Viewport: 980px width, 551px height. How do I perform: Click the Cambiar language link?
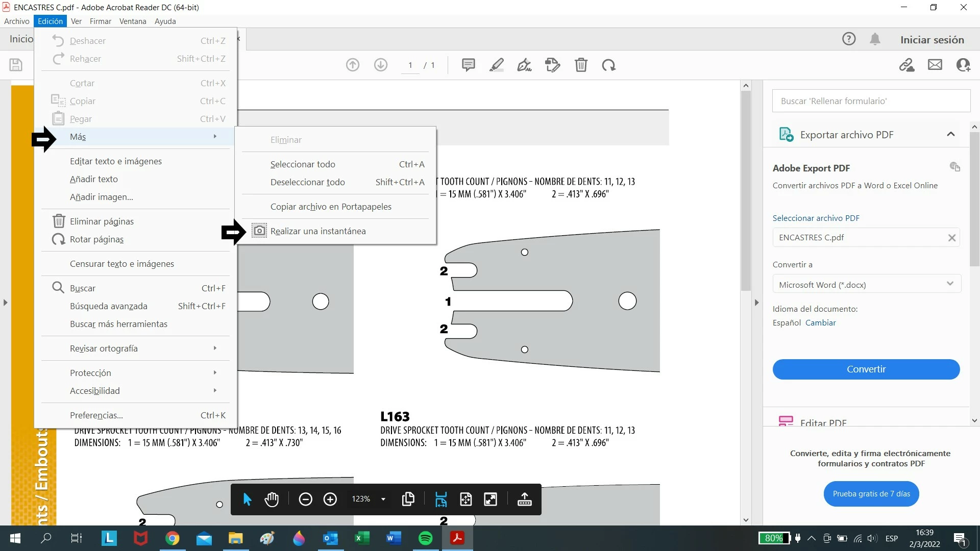pyautogui.click(x=820, y=322)
